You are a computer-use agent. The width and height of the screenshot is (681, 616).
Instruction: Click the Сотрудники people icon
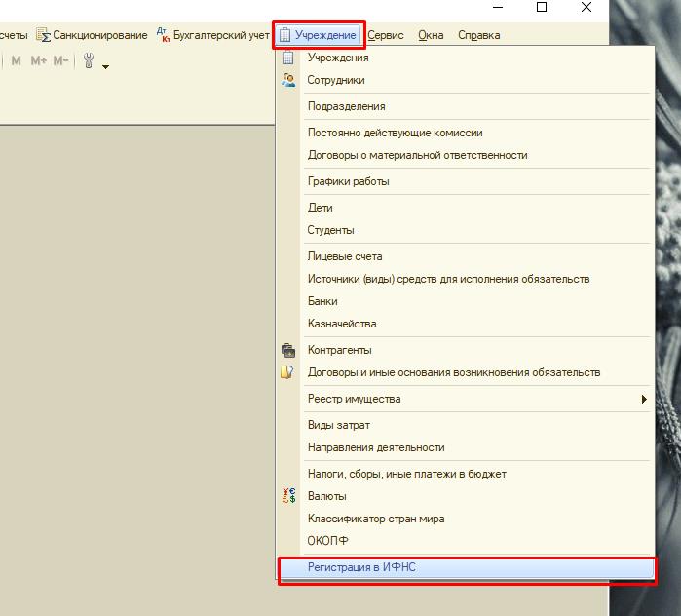click(287, 80)
